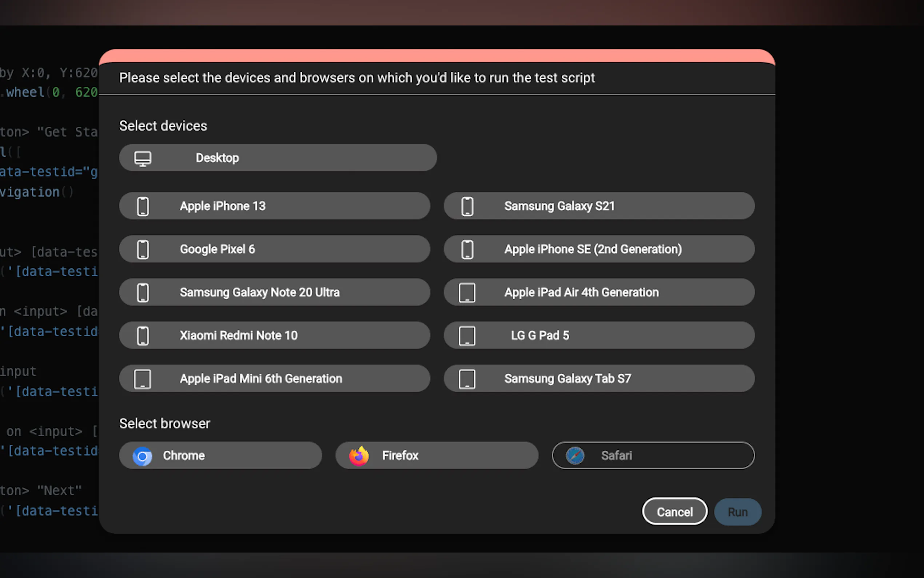Choose Safari as the test browser

(653, 456)
